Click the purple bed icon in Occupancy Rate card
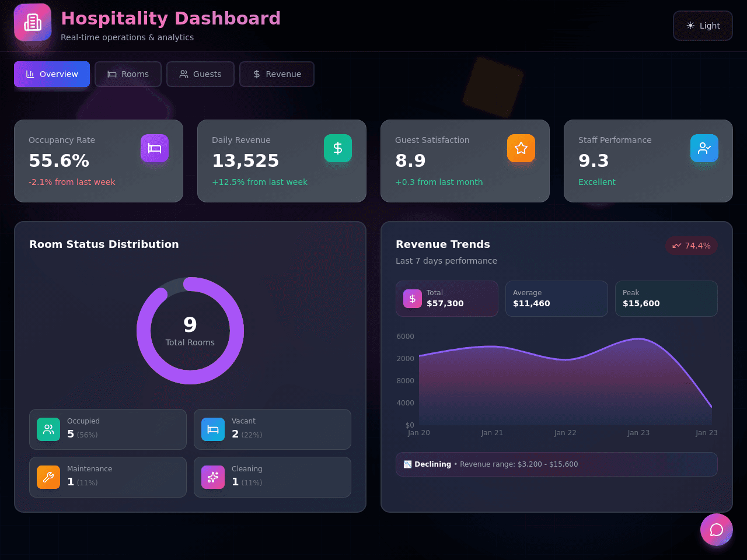 155,148
